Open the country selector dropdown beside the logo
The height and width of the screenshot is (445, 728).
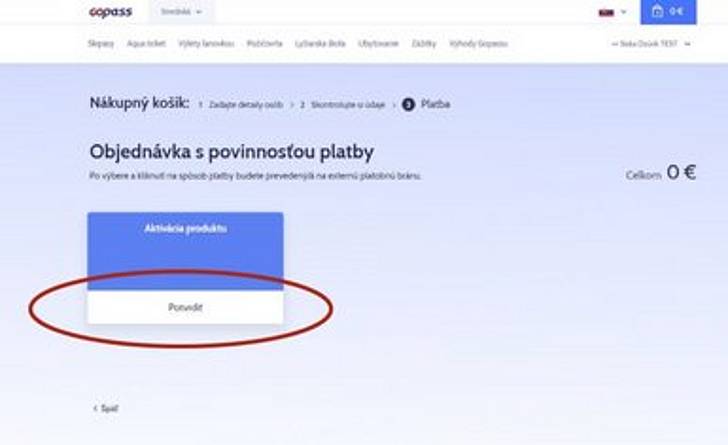[182, 12]
